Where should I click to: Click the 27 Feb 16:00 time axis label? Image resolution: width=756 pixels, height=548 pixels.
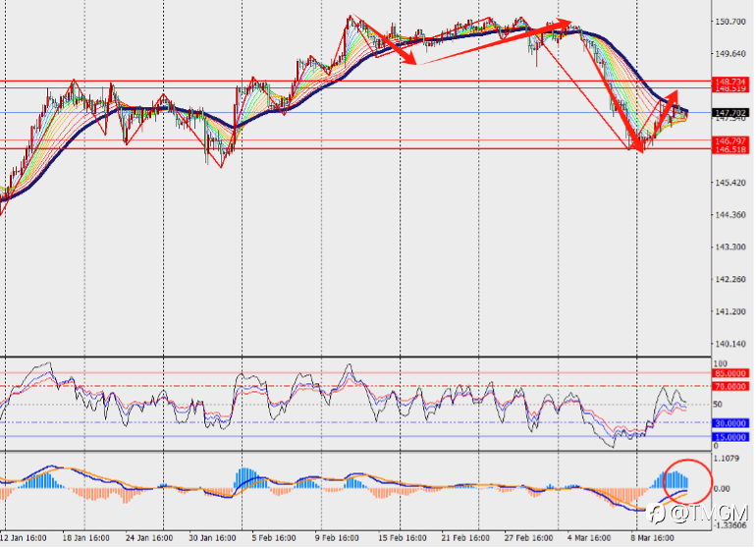528,538
